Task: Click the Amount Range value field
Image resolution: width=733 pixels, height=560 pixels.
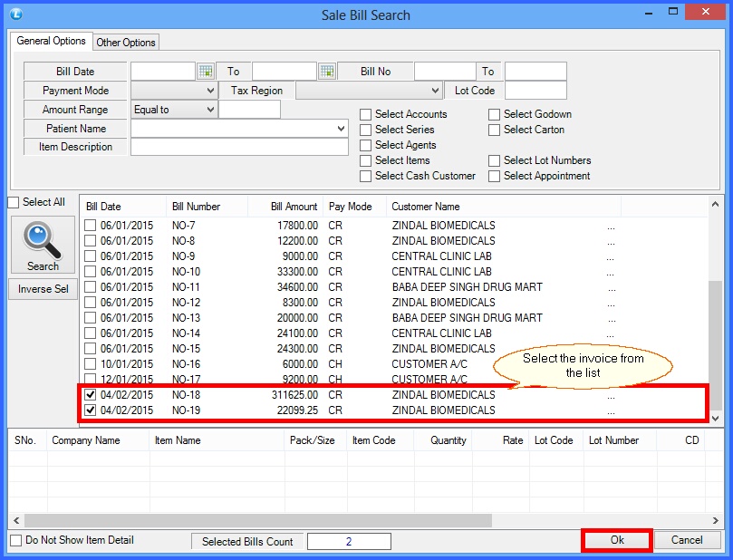Action: (x=250, y=110)
